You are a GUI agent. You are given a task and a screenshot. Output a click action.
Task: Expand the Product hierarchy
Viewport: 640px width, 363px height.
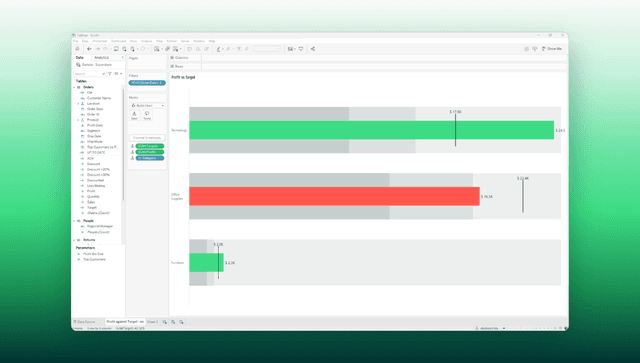pyautogui.click(x=78, y=120)
